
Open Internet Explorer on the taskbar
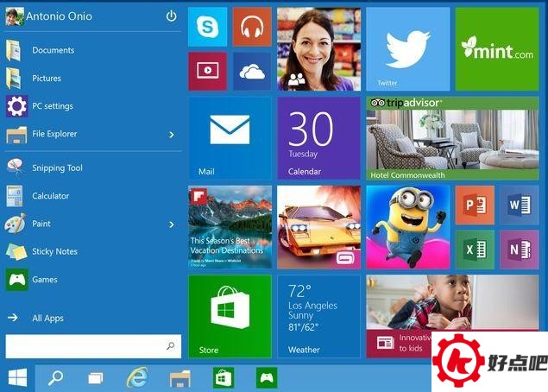tap(136, 377)
